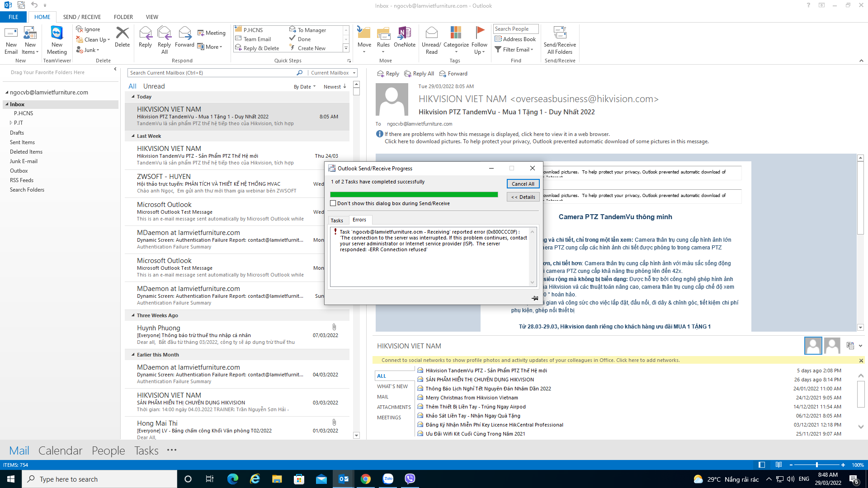Show Unread messages filter
Viewport: 868px width, 488px height.
154,86
